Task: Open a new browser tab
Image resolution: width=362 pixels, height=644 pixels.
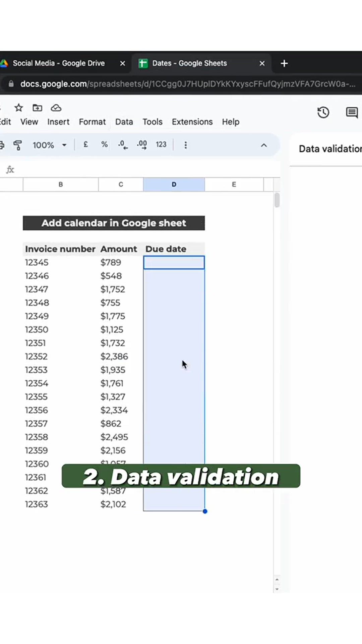Action: coord(284,63)
